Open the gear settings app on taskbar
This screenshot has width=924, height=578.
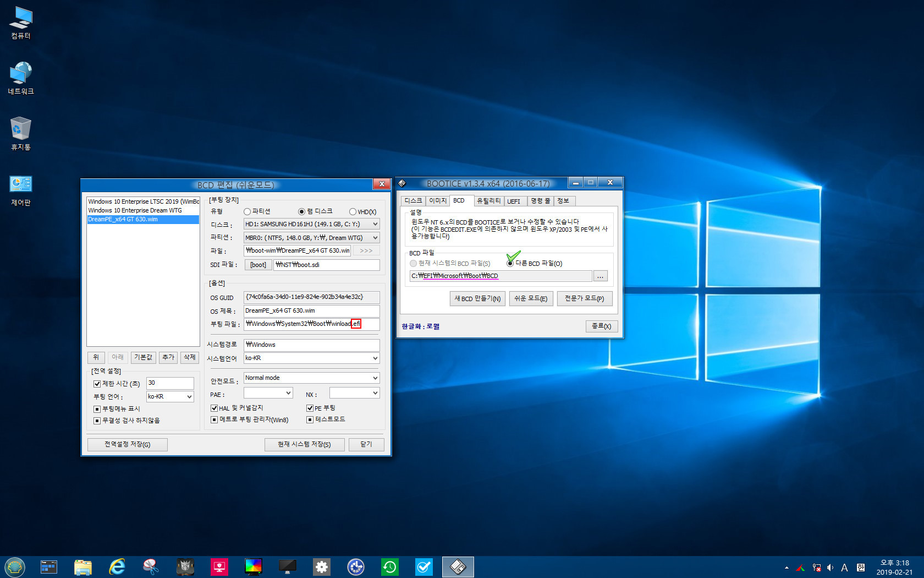click(x=322, y=567)
